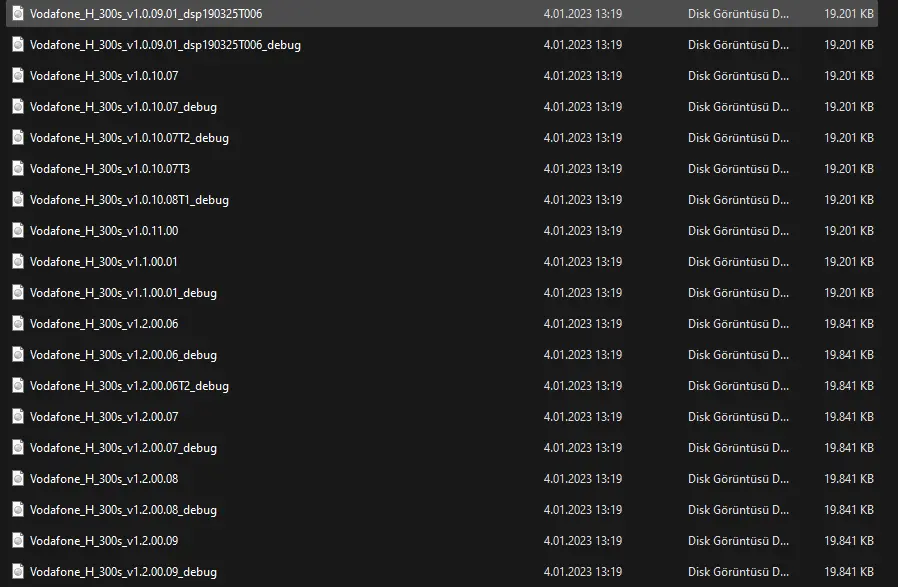898x587 pixels.
Task: Click the icon next to Vodafone_H_300s_v1.2.00.06_debug
Action: [x=18, y=354]
